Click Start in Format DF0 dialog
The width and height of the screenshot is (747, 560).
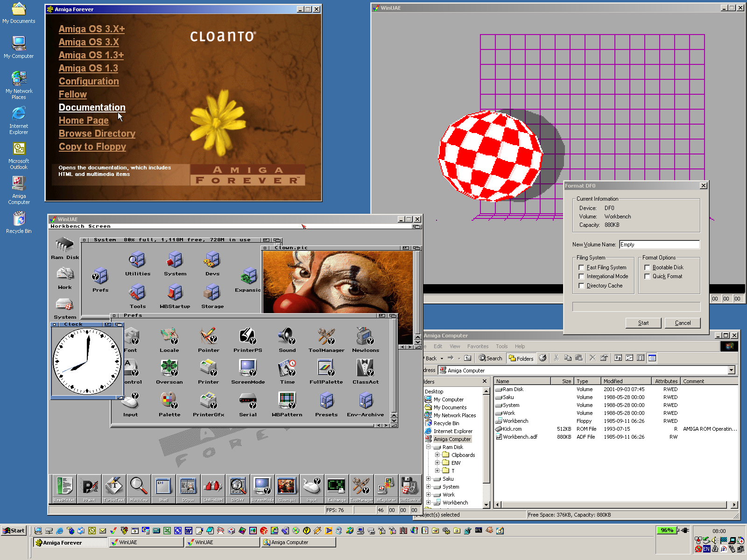643,323
